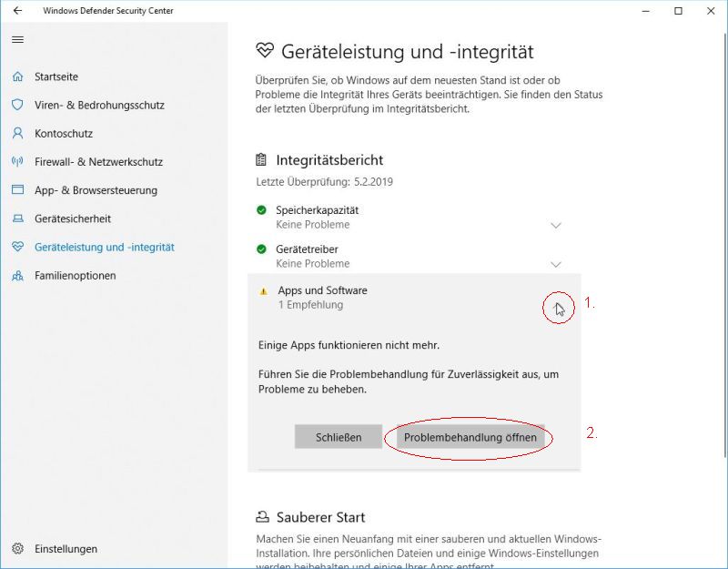Click the Integritätsbericht heading
Viewport: 728px width, 569px height.
[x=329, y=160]
